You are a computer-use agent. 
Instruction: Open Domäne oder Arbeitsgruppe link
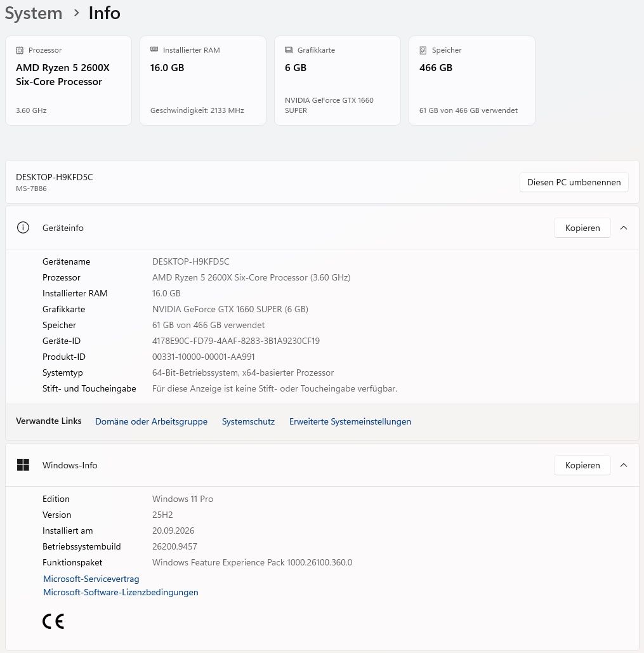coord(151,421)
